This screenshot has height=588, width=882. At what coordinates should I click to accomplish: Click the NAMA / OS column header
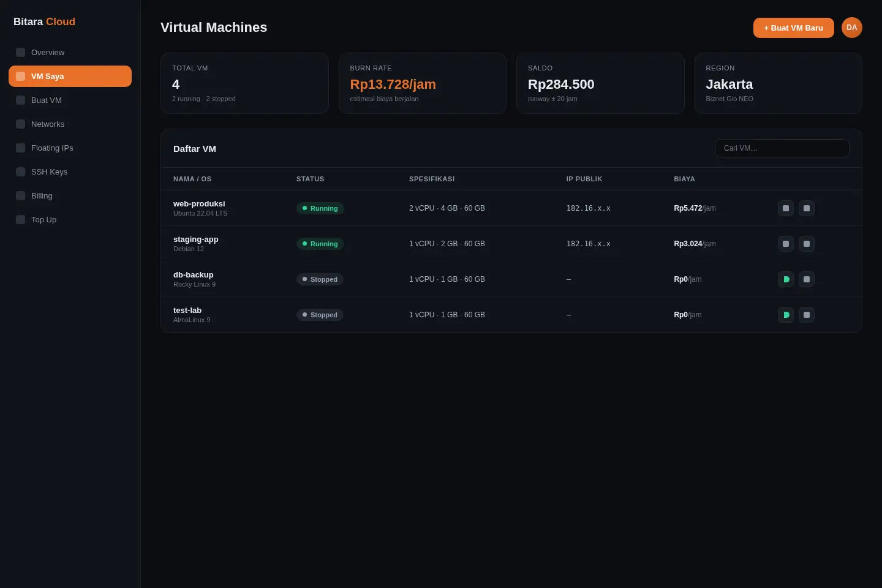192,179
